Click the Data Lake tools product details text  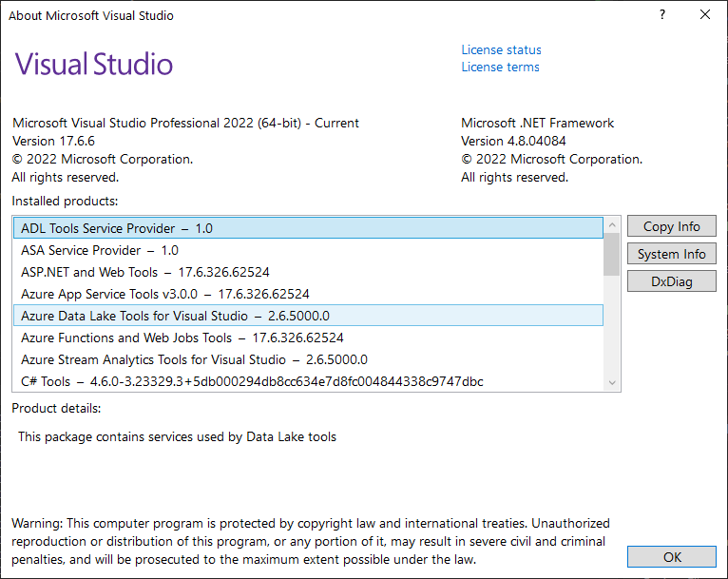(177, 437)
